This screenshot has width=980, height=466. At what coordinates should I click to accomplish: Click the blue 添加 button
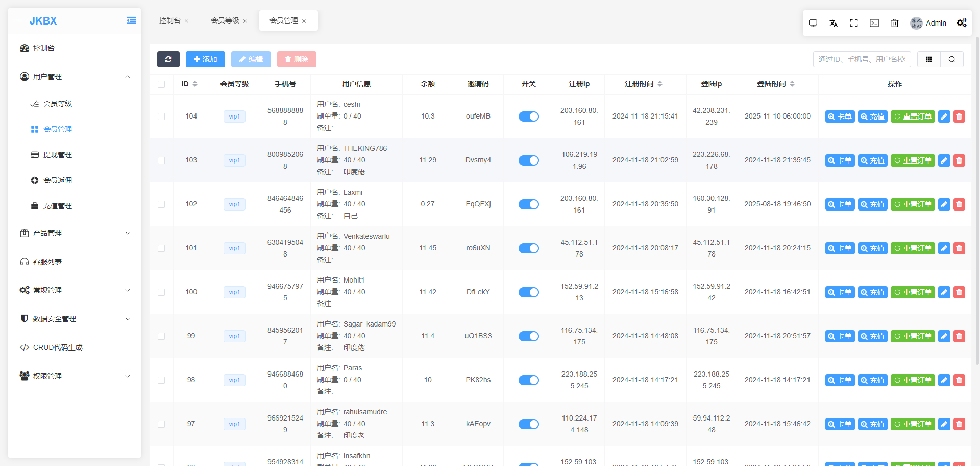(205, 59)
